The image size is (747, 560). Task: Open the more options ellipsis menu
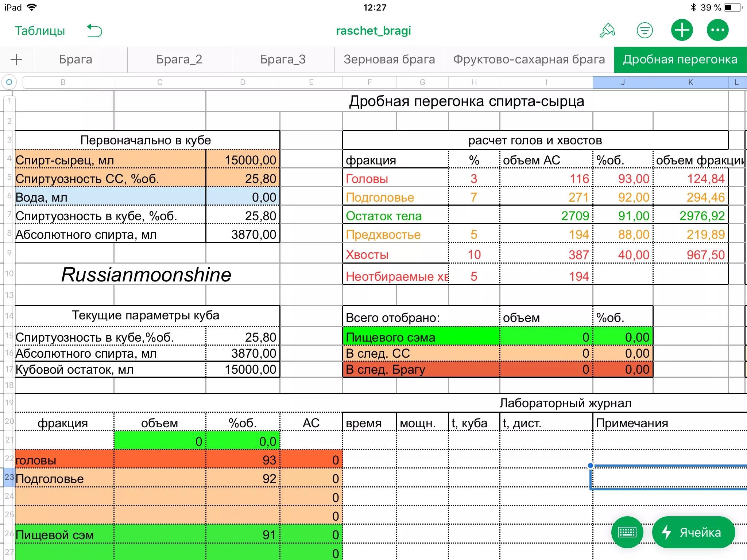pos(717,30)
